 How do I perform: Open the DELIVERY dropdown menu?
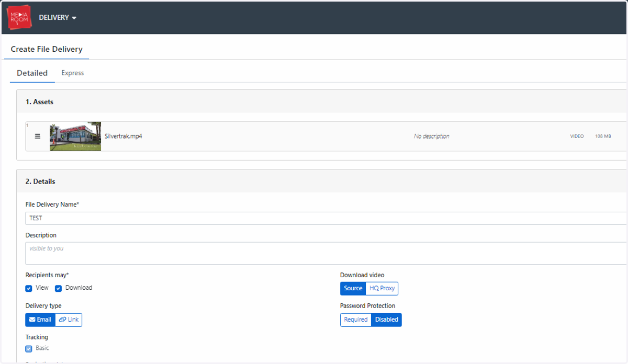coord(58,18)
